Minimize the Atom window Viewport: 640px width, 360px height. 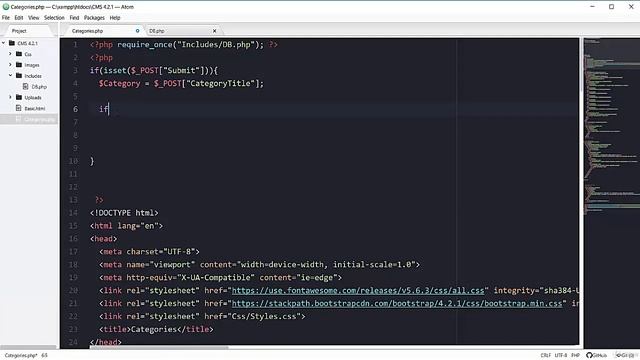pyautogui.click(x=592, y=7)
